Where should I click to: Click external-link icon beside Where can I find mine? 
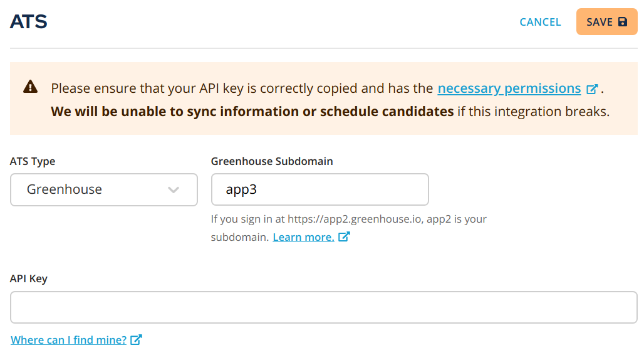(136, 339)
